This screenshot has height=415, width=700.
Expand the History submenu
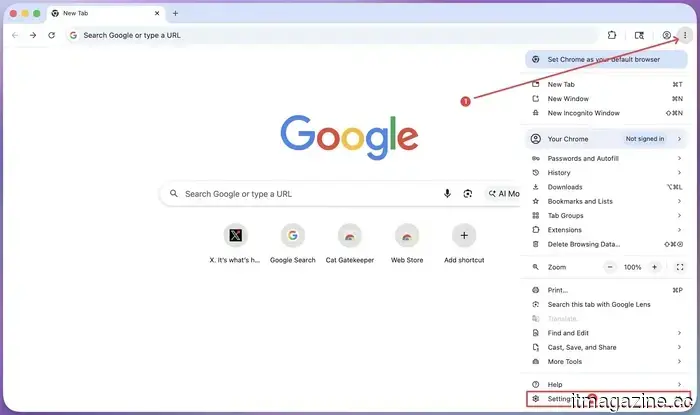(606, 173)
